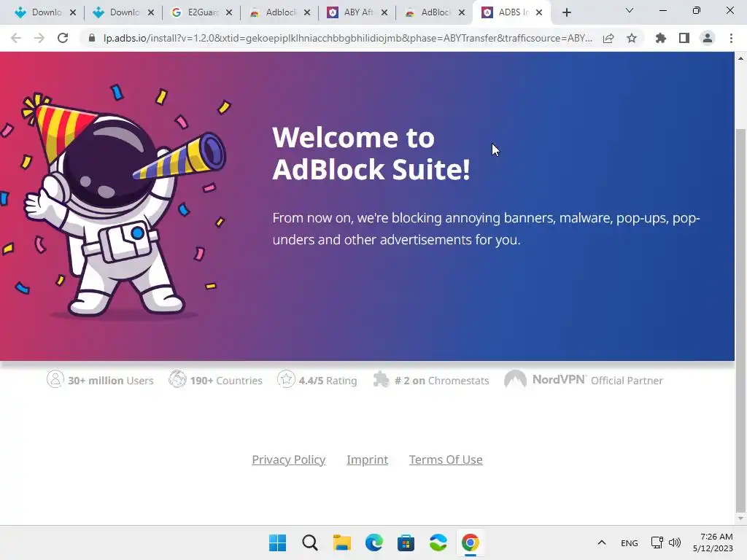Open the volume speaker tray icon

pyautogui.click(x=675, y=542)
